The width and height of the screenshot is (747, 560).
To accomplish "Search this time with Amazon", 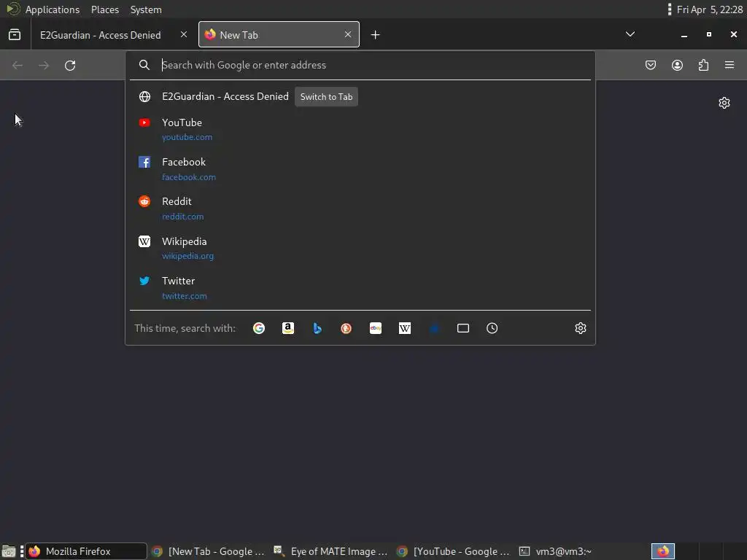I will (287, 328).
